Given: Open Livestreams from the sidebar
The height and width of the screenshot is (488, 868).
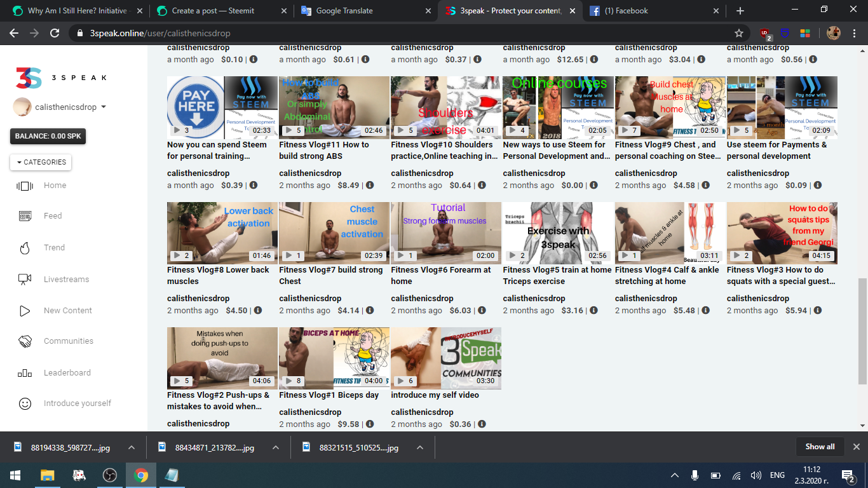Looking at the screenshot, I should pos(25,279).
